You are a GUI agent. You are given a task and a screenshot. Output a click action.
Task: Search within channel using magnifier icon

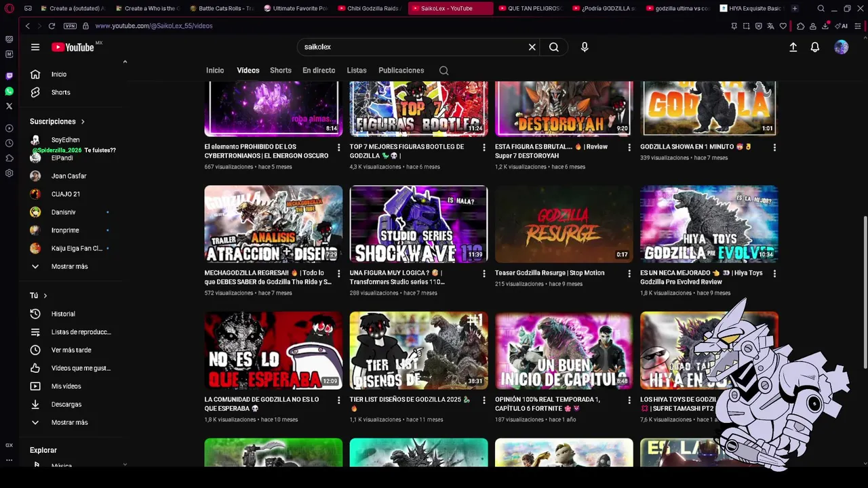pyautogui.click(x=443, y=70)
